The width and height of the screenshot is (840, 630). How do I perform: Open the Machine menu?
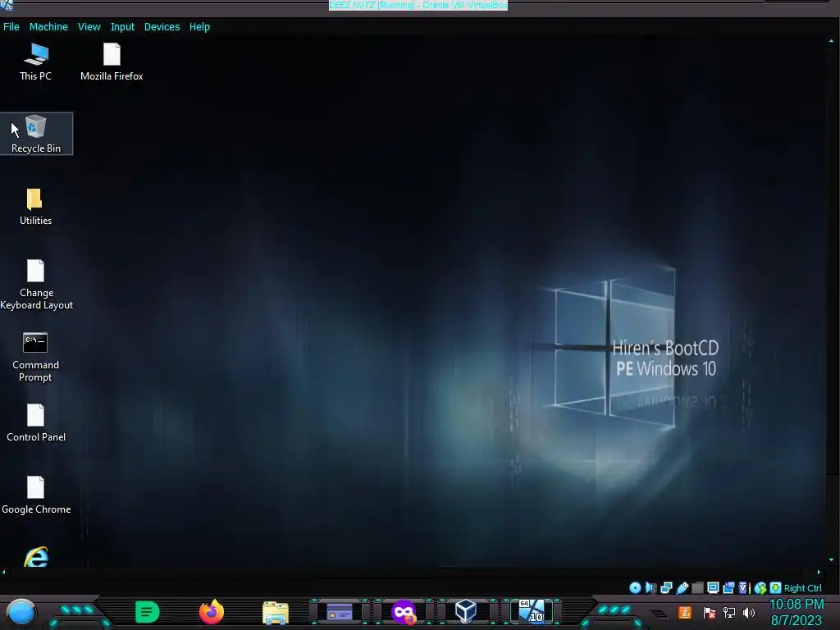(48, 27)
